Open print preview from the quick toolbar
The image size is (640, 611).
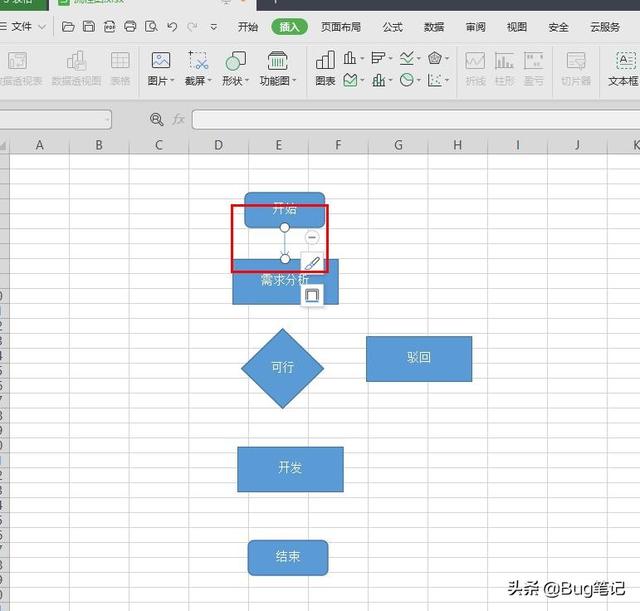pos(151,27)
